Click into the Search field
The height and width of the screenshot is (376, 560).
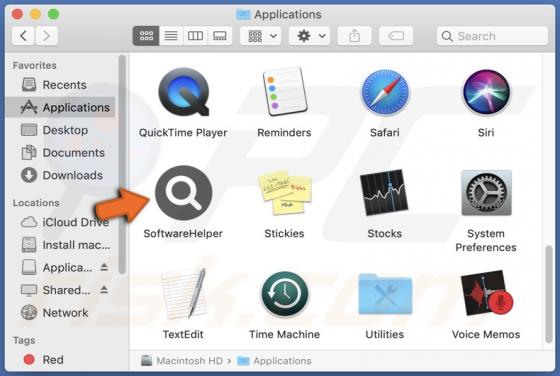click(492, 36)
